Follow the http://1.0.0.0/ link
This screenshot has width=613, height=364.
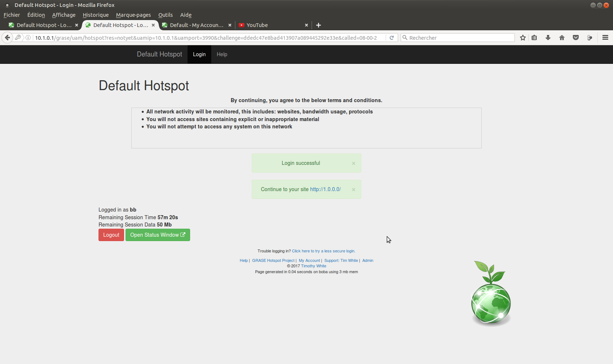(325, 189)
